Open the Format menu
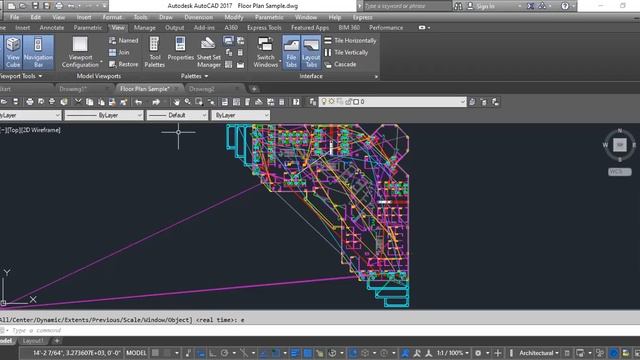640x360 pixels. tap(112, 17)
